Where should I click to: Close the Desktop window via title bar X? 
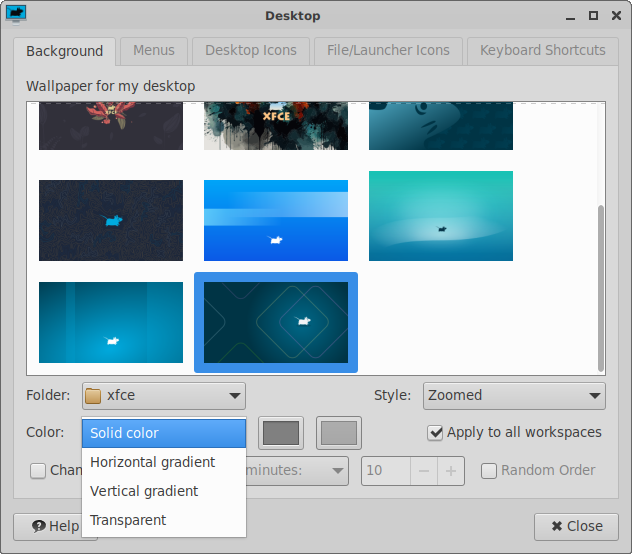[616, 15]
